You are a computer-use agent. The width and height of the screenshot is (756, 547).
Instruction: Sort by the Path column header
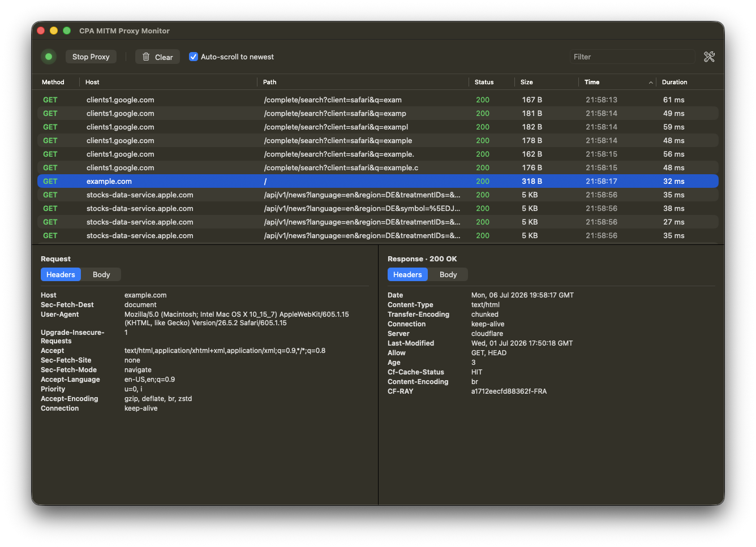(270, 82)
